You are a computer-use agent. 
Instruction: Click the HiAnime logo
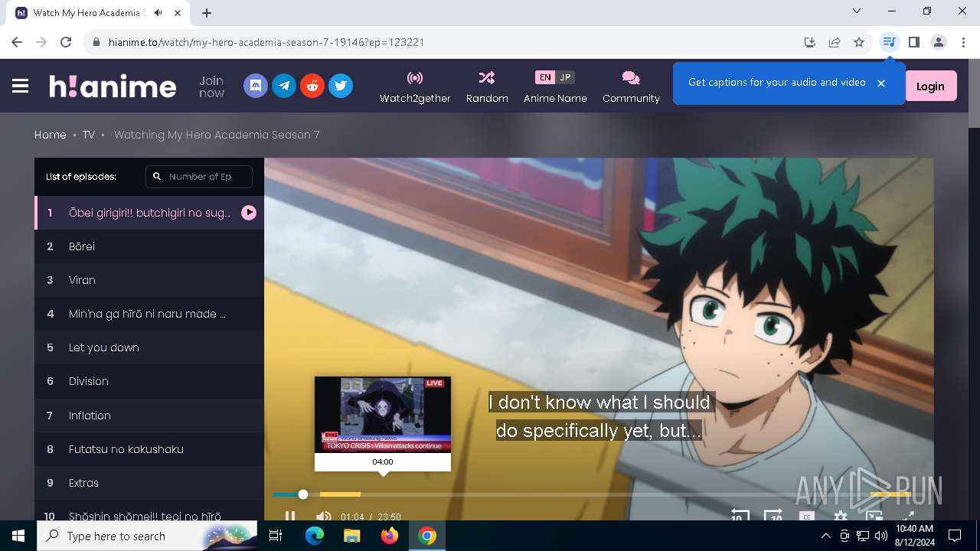[x=113, y=86]
